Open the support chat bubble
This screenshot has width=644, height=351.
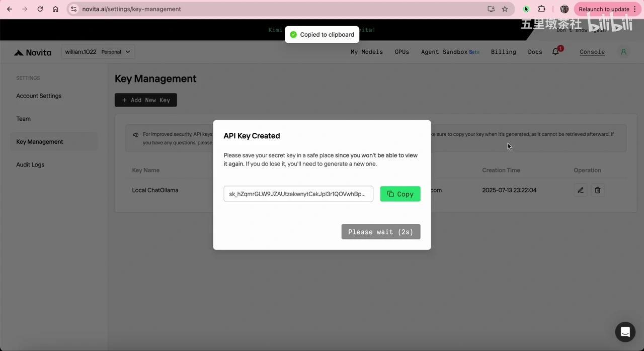click(625, 332)
